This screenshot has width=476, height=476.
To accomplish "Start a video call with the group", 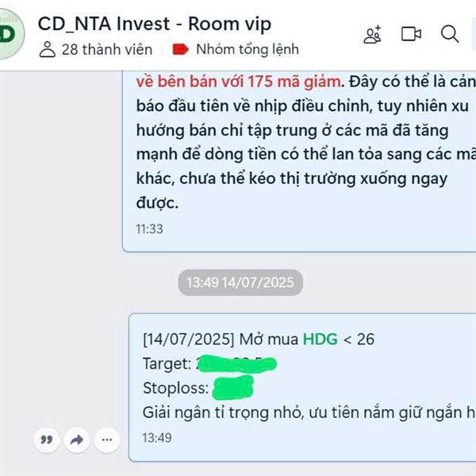I will pos(411,33).
